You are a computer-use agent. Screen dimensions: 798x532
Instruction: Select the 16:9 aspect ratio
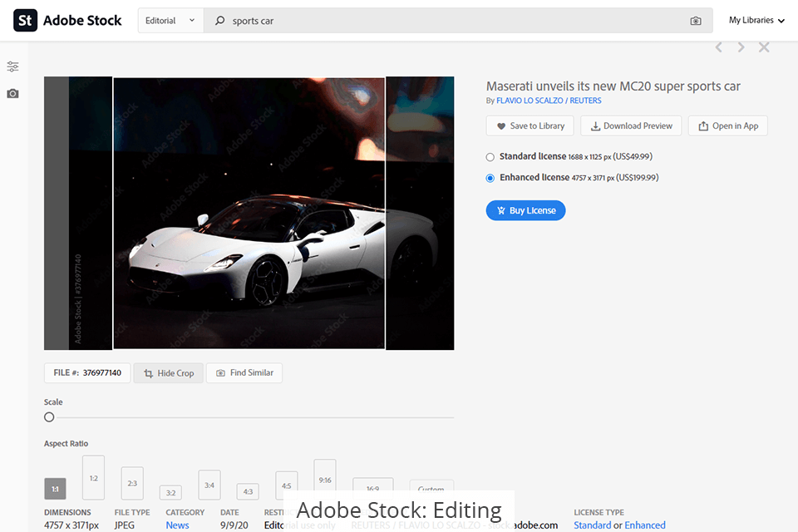pos(373,485)
